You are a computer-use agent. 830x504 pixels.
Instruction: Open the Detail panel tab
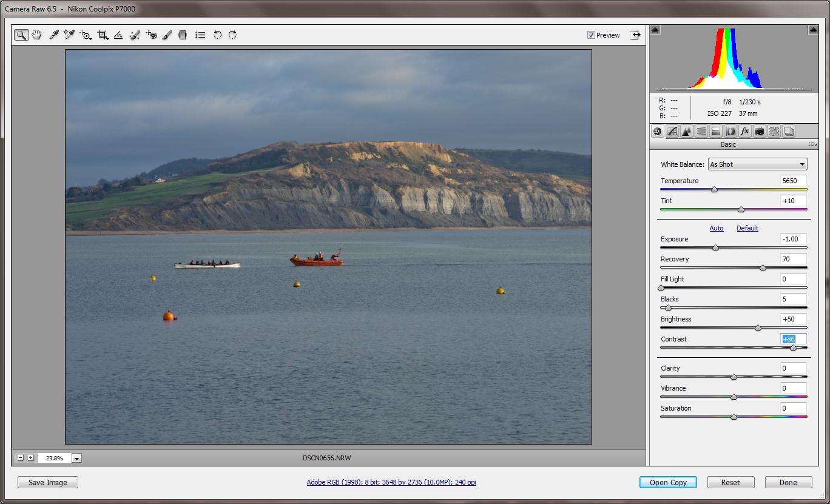tap(687, 131)
